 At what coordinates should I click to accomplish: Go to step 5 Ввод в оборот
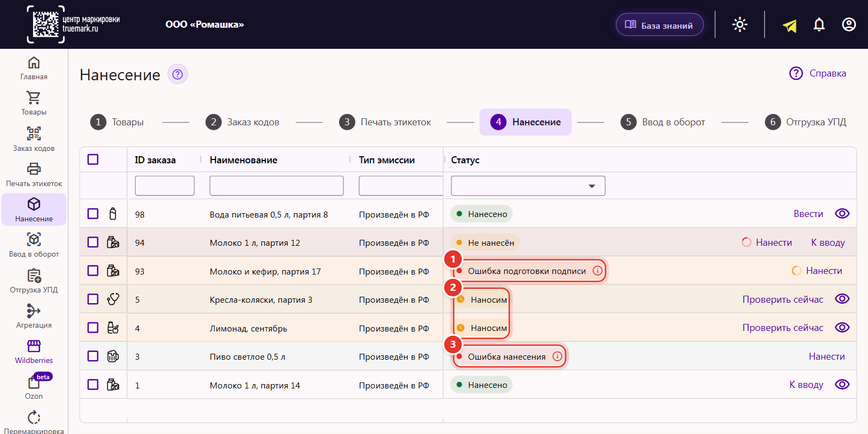(663, 122)
